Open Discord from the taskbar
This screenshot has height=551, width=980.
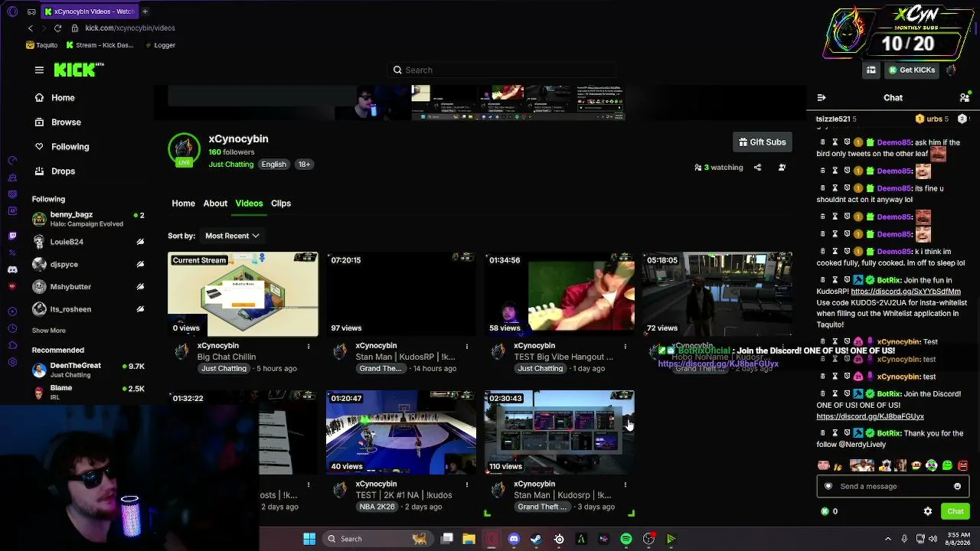pos(514,539)
